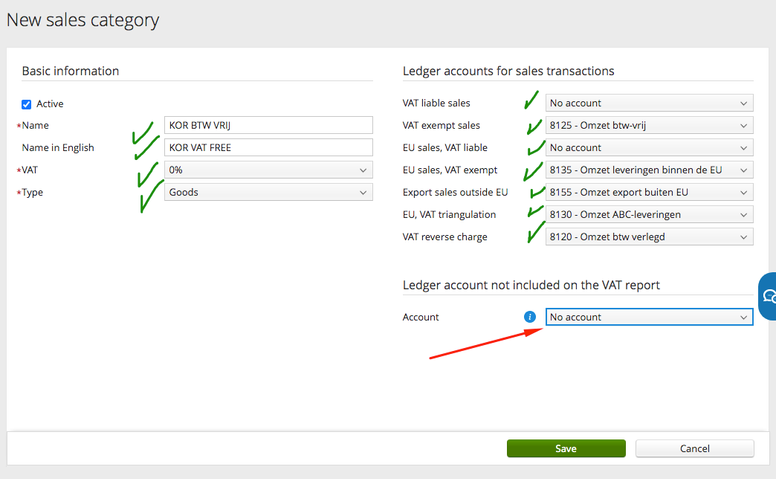
Task: Expand EU sales, VAT liable dropdown
Action: (649, 148)
